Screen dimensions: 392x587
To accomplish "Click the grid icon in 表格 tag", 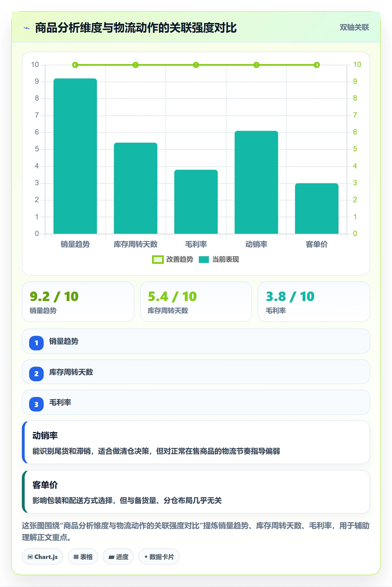I will click(x=76, y=557).
